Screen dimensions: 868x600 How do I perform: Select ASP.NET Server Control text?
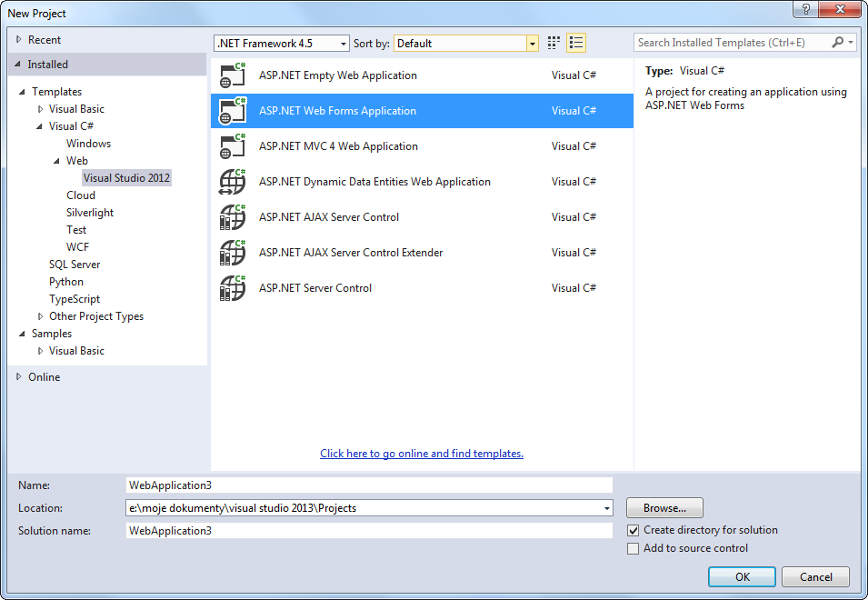point(315,288)
